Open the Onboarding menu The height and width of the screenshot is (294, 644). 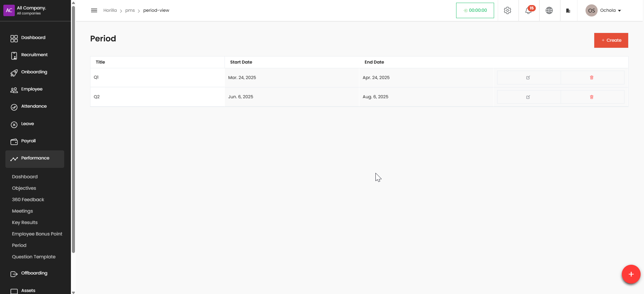point(35,72)
